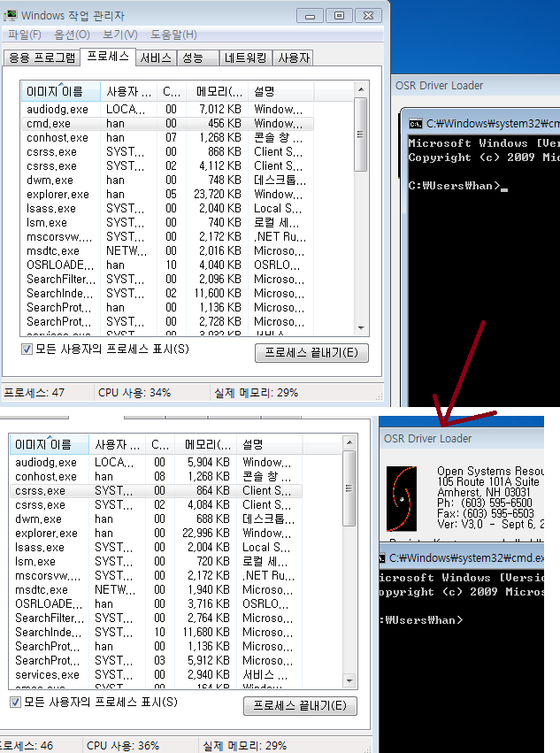Click the Ph: (603) 595-6500 text
Image resolution: width=560 pixels, height=753 pixels.
[485, 503]
